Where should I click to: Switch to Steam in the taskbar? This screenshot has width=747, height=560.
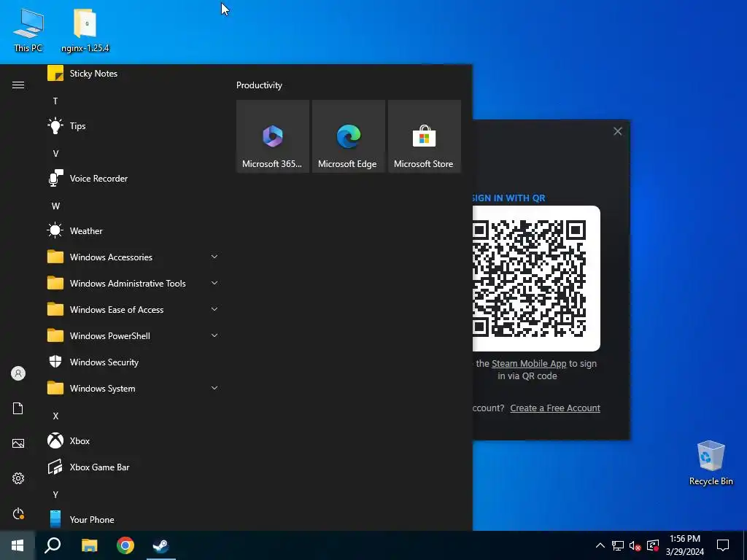161,545
